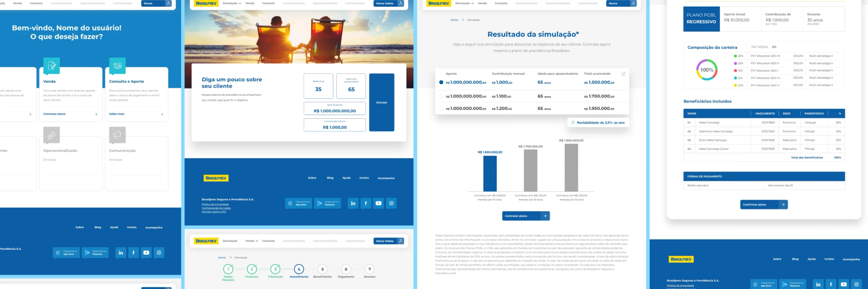868x289 pixels.
Task: Click Valor de aporte field R$ 1.000.000.000,00
Action: point(335,108)
